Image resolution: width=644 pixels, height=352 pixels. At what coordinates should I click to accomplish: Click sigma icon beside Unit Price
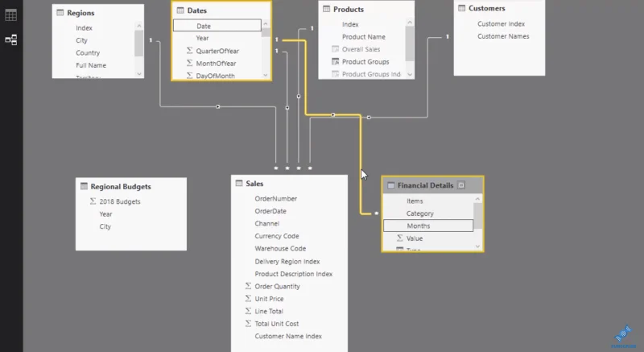click(248, 298)
